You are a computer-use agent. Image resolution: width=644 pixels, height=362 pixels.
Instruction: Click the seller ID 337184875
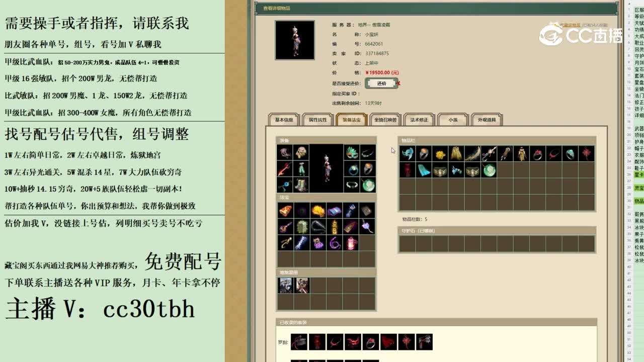(377, 53)
